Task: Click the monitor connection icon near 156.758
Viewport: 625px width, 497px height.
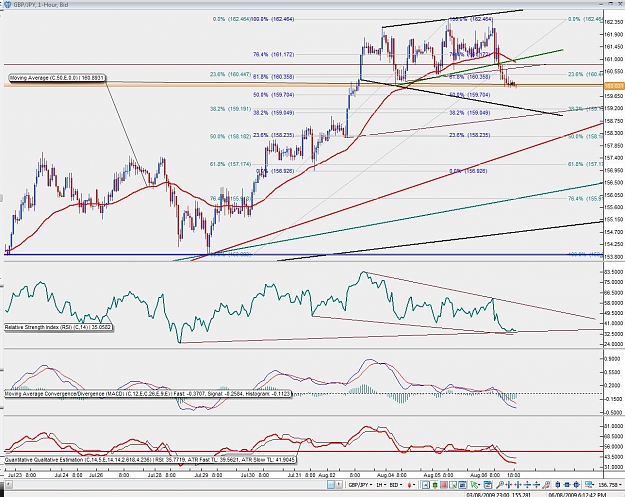Action: point(590,485)
